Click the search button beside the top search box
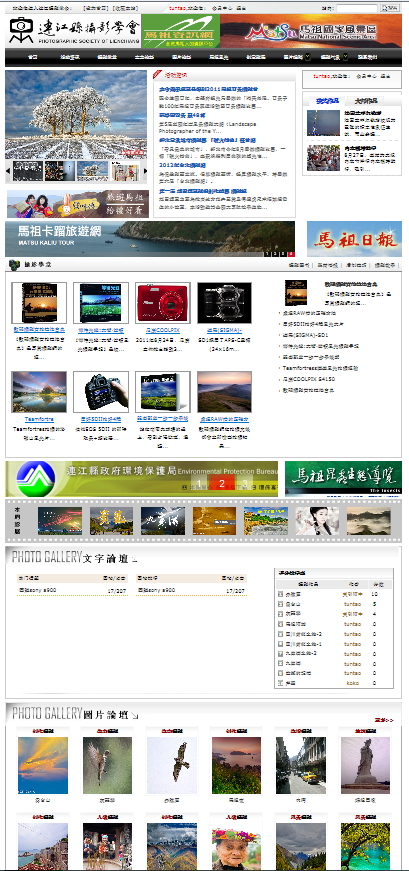409x871 pixels. pyautogui.click(x=390, y=8)
